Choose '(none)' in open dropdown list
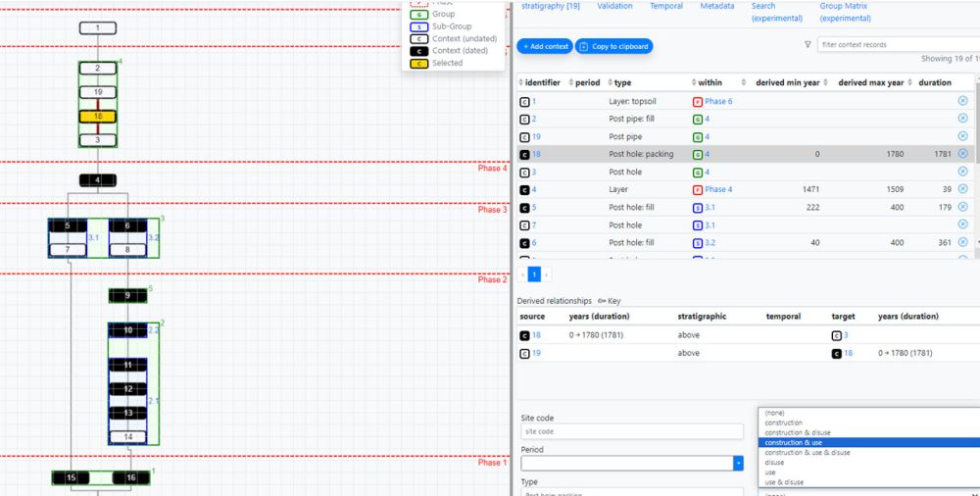980x496 pixels. [x=868, y=413]
